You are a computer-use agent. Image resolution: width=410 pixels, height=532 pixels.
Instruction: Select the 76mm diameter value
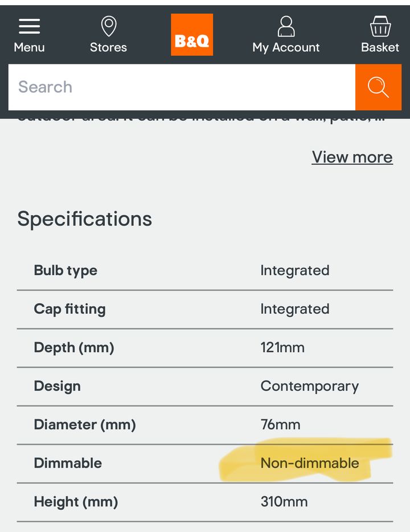click(281, 424)
